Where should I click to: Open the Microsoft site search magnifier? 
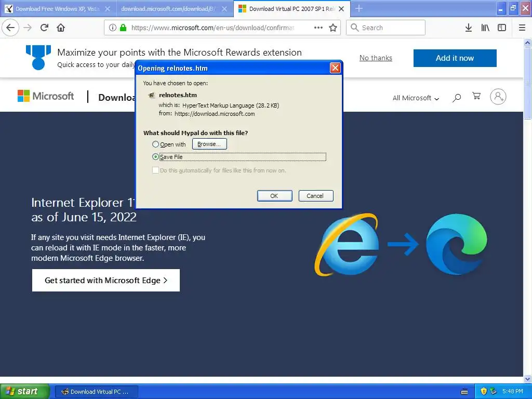coord(457,98)
